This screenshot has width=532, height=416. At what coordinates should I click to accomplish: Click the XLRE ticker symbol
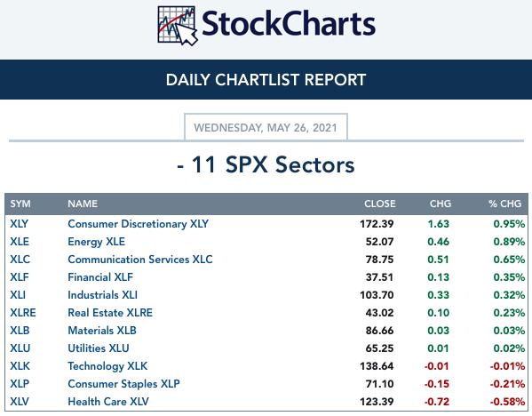[23, 312]
